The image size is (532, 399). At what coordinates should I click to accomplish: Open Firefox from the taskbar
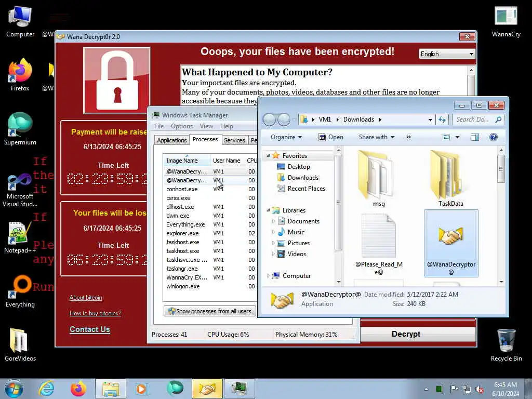pos(78,389)
